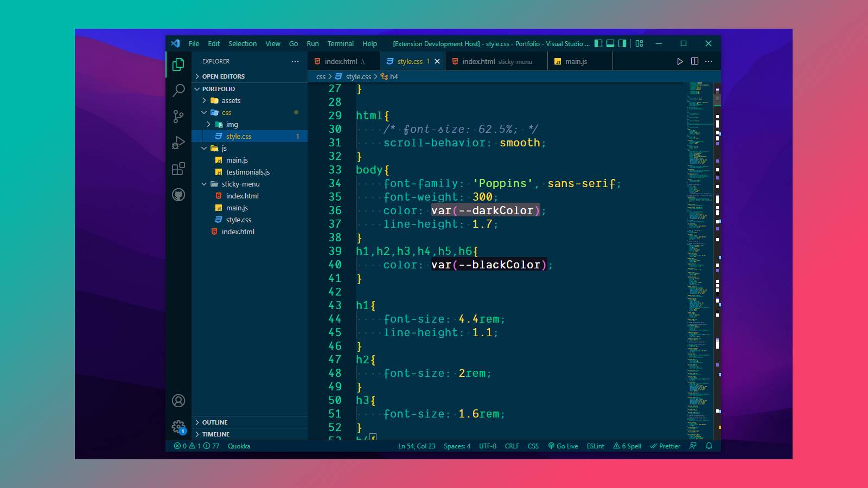This screenshot has height=488, width=868.
Task: Close the style.css tab
Action: pos(437,61)
